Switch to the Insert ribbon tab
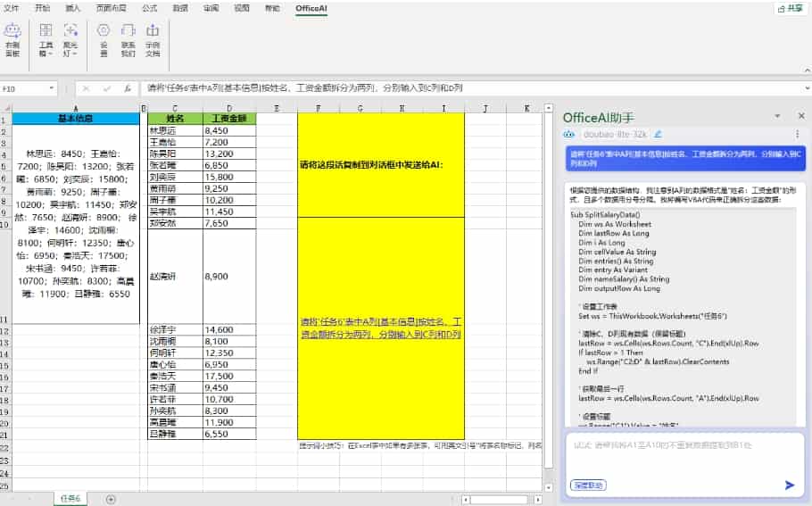This screenshot has height=506, width=812. point(72,8)
